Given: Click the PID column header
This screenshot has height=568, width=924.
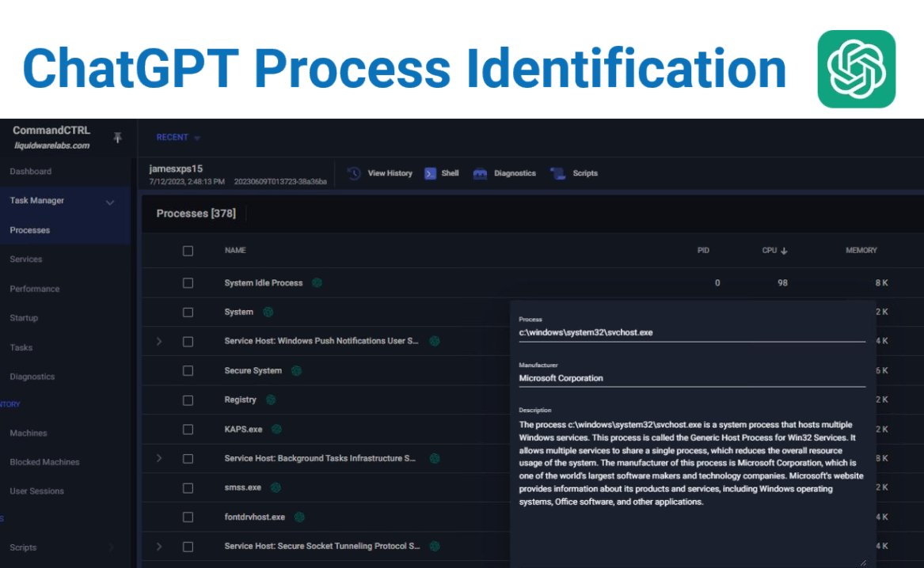Looking at the screenshot, I should [x=703, y=250].
